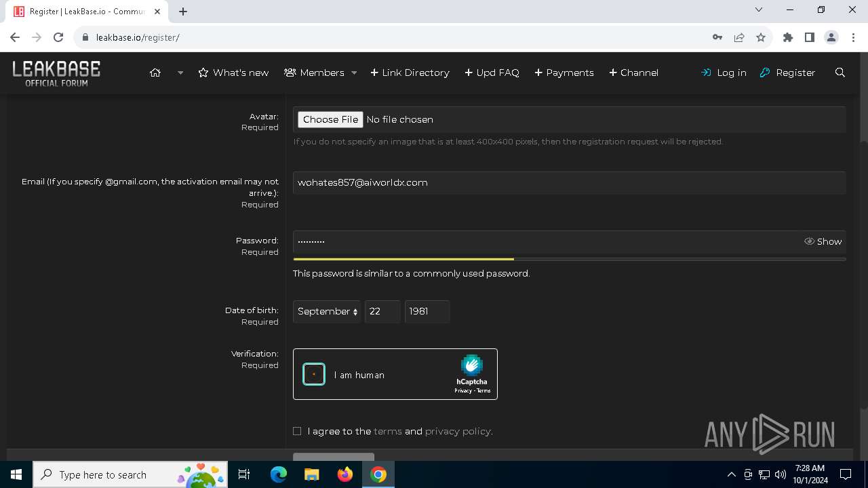
Task: Close the Register LeakBase tab
Action: click(157, 12)
